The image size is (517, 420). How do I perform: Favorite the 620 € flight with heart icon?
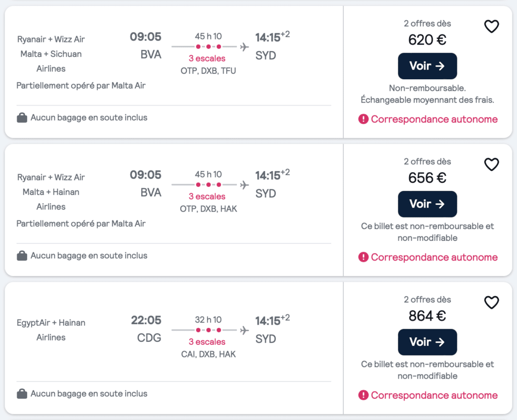[491, 26]
